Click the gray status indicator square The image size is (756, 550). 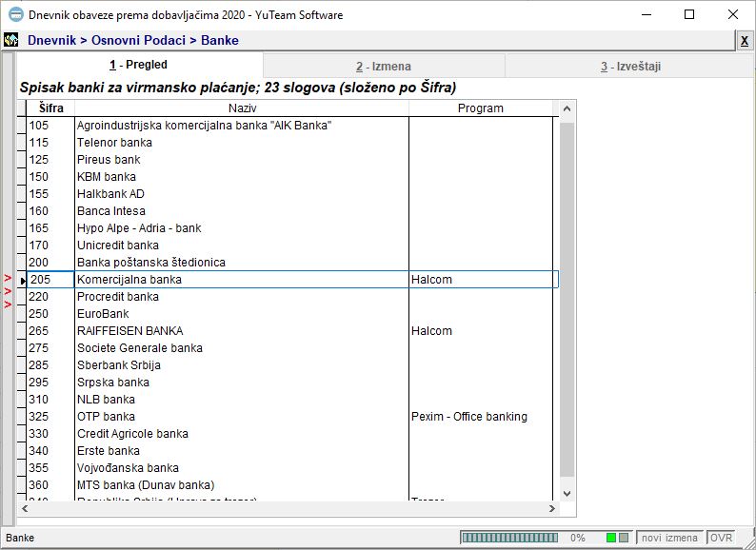pyautogui.click(x=624, y=538)
